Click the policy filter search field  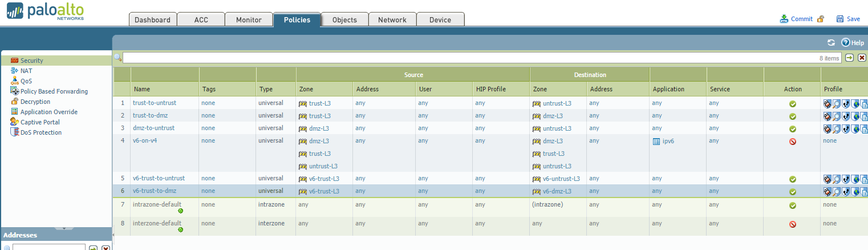pyautogui.click(x=482, y=58)
